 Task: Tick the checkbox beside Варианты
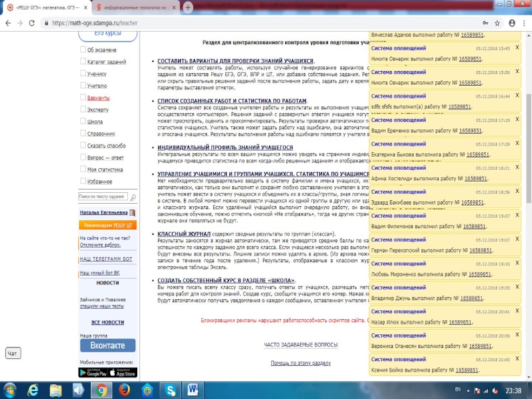[x=82, y=97]
